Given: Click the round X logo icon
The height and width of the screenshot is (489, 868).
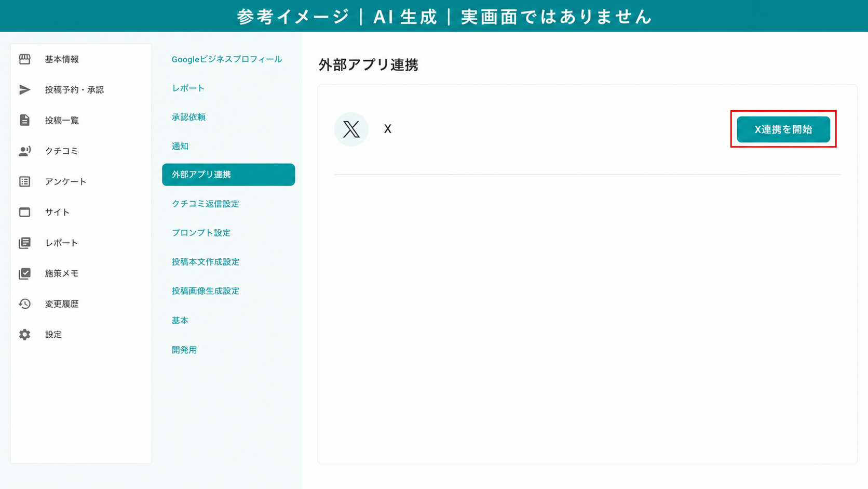Looking at the screenshot, I should tap(351, 129).
